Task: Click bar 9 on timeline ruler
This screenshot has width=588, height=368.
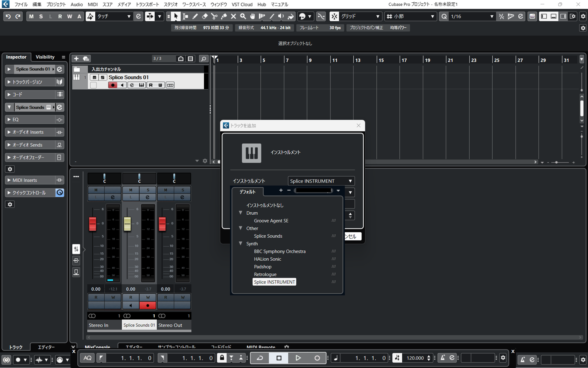Action: coord(309,60)
